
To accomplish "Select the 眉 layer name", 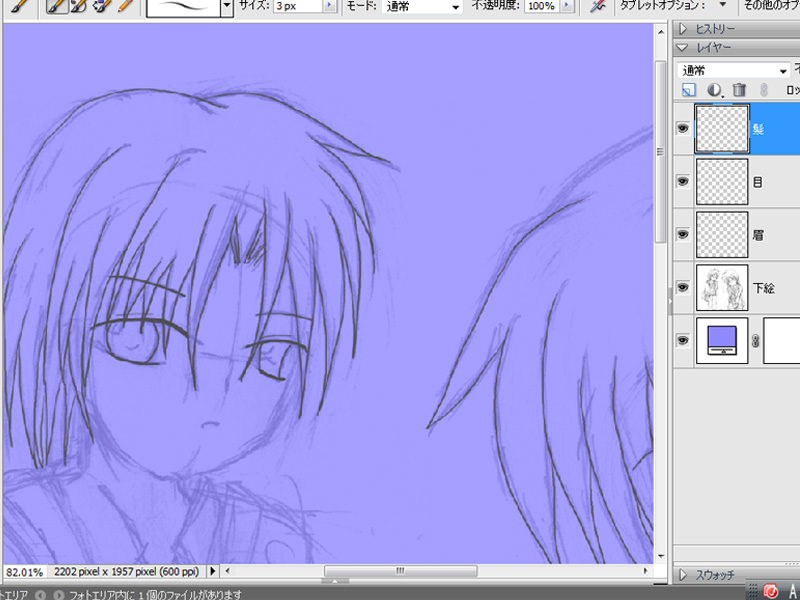I will 758,235.
